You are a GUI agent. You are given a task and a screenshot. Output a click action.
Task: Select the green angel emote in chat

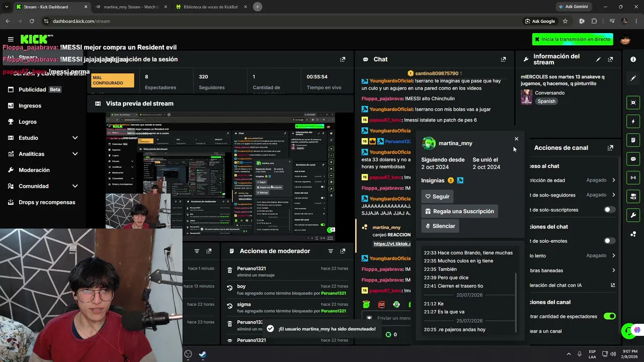pos(366,305)
